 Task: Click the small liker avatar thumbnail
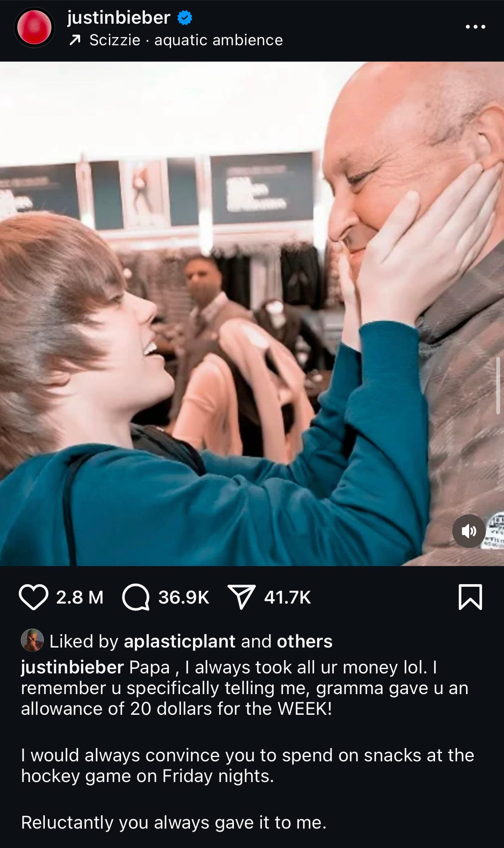point(32,640)
